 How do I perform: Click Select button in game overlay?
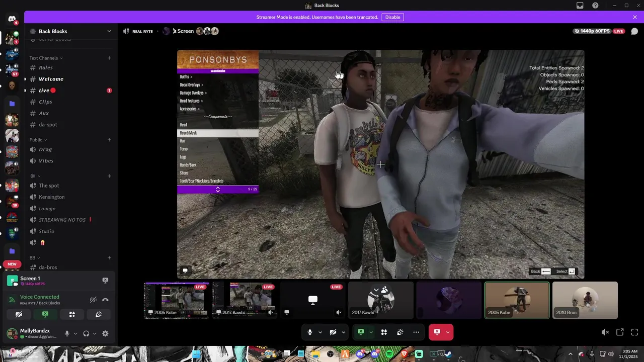coord(566,271)
